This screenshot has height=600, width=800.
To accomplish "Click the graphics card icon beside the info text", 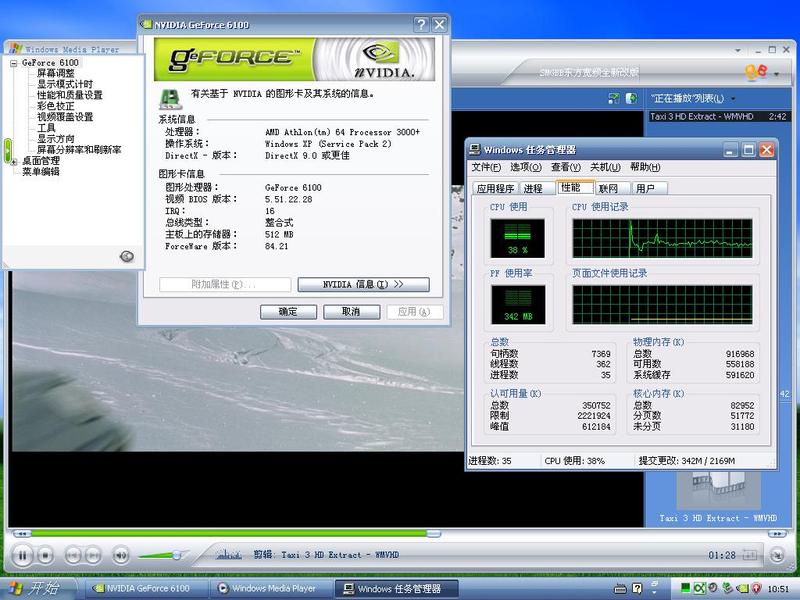I will 170,99.
